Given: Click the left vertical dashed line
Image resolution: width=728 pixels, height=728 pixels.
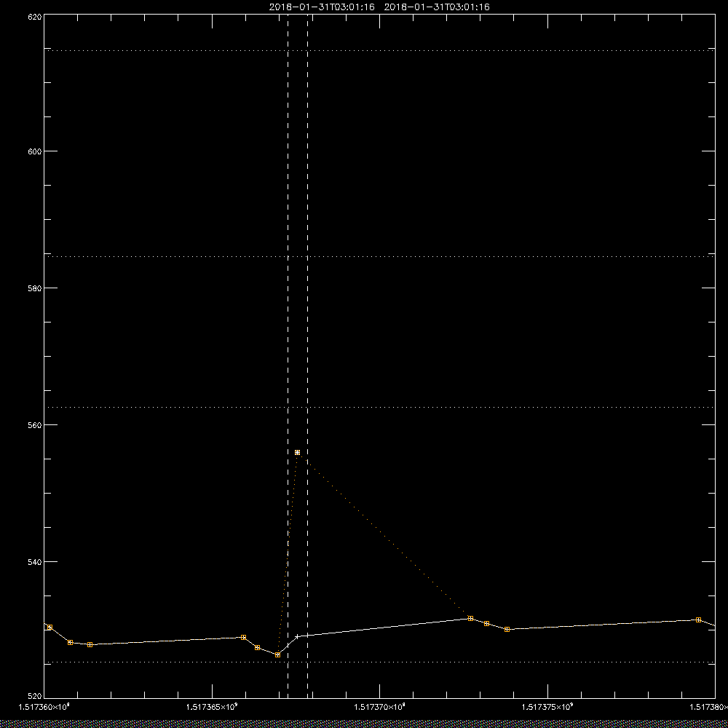Looking at the screenshot, I should click(288, 356).
